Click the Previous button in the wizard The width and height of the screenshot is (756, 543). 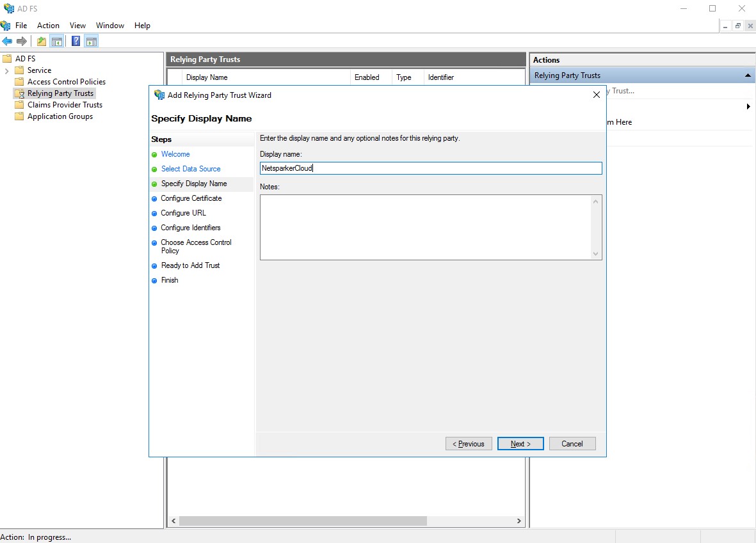[x=469, y=443]
